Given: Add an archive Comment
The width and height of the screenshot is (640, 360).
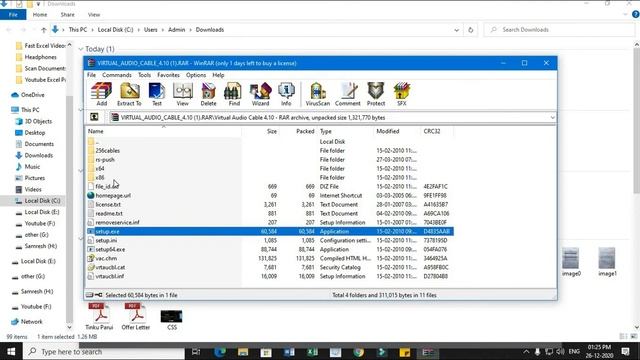Looking at the screenshot, I should coord(348,94).
